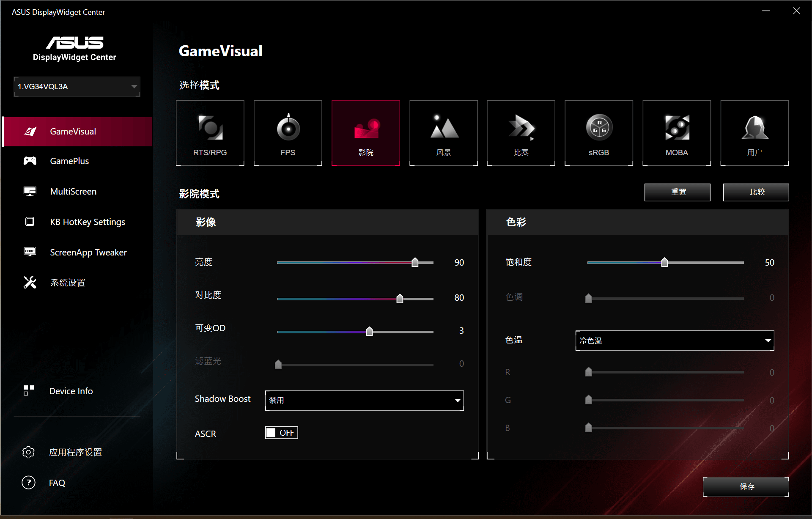The image size is (812, 519).
Task: Switch to 风景 scenery mode
Action: [444, 133]
